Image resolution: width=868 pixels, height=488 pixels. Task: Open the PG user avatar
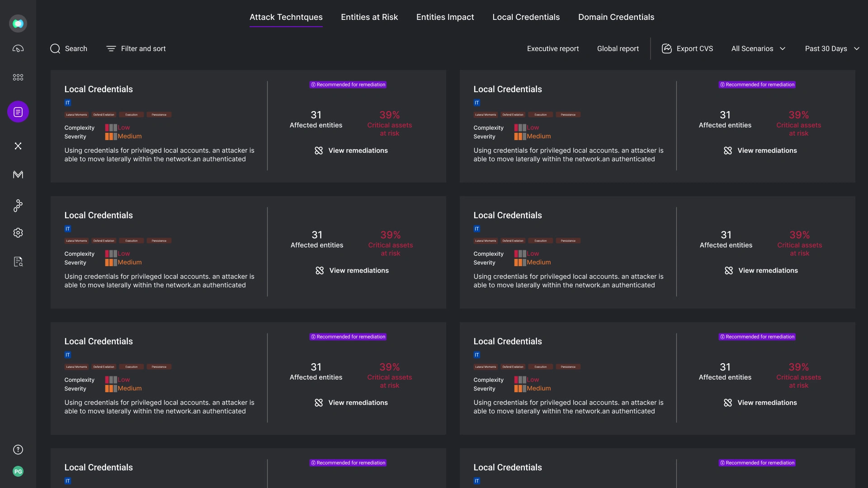(18, 471)
